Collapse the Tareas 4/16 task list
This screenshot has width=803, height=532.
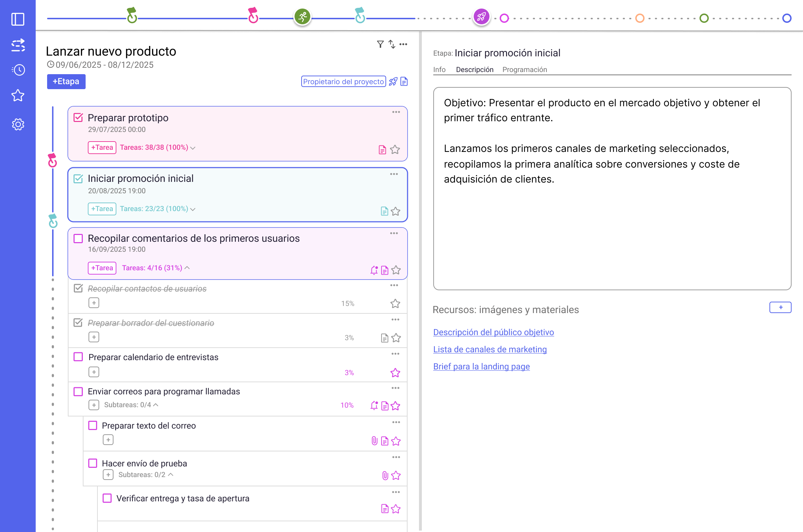click(x=187, y=268)
